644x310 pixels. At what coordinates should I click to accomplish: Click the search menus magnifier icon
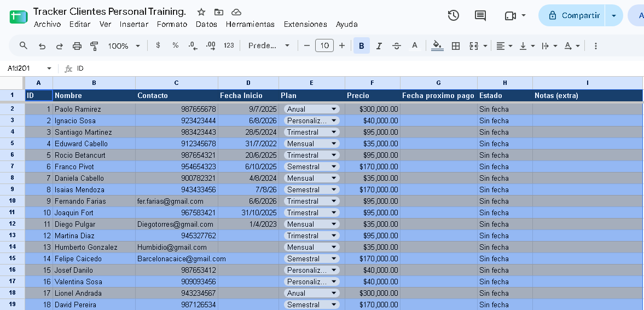coord(24,45)
